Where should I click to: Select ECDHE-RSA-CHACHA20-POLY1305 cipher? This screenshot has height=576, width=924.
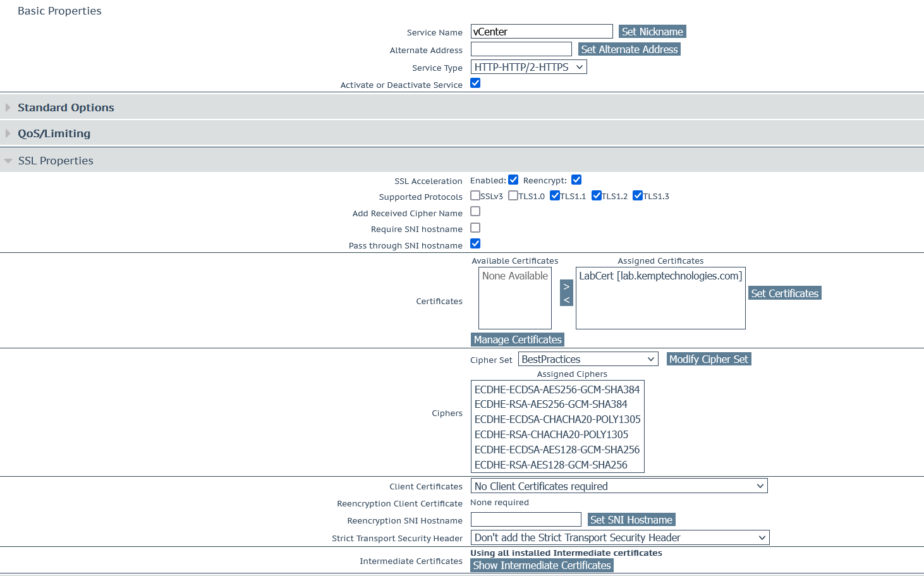pos(557,435)
